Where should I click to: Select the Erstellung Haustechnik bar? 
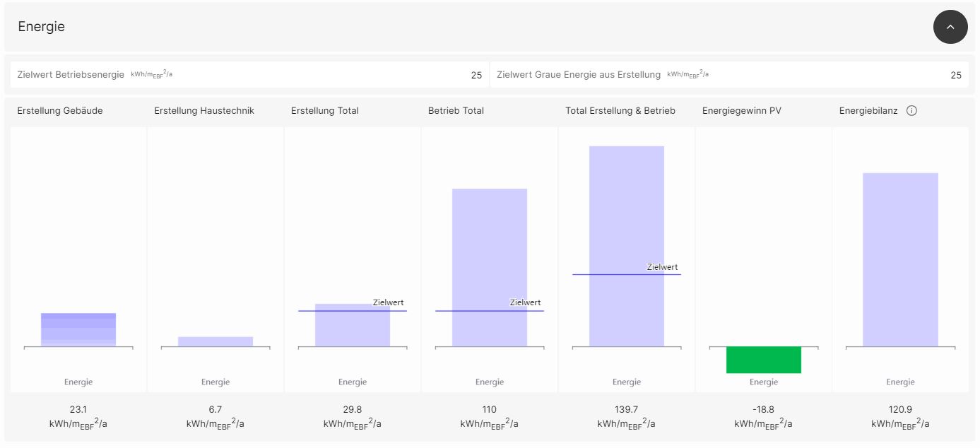[216, 341]
